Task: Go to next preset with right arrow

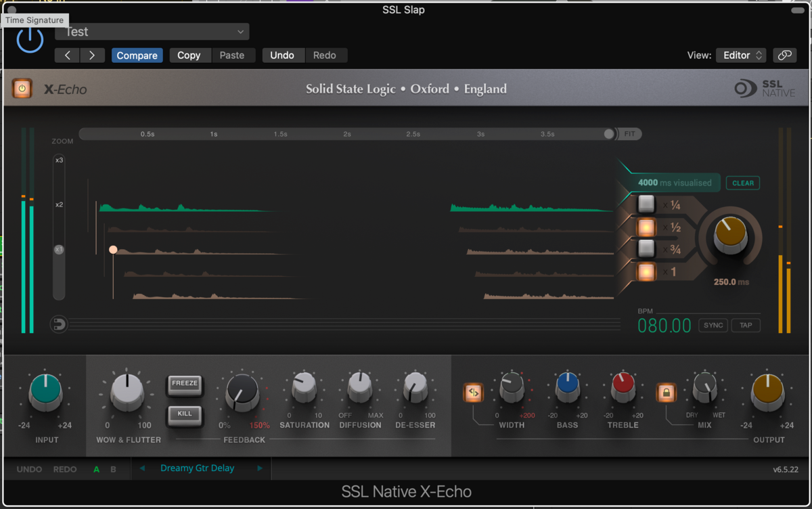Action: (x=92, y=56)
